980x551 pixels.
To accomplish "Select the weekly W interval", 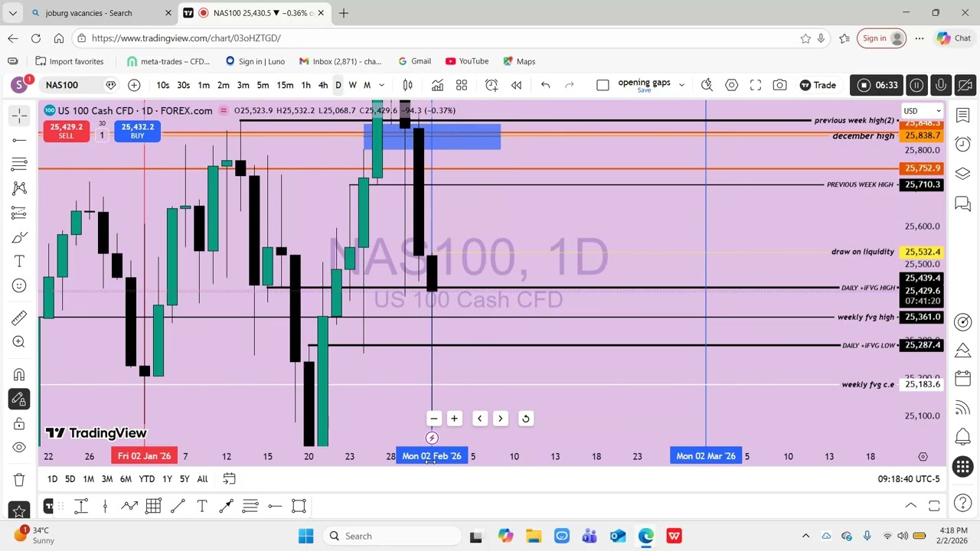I will pyautogui.click(x=352, y=85).
